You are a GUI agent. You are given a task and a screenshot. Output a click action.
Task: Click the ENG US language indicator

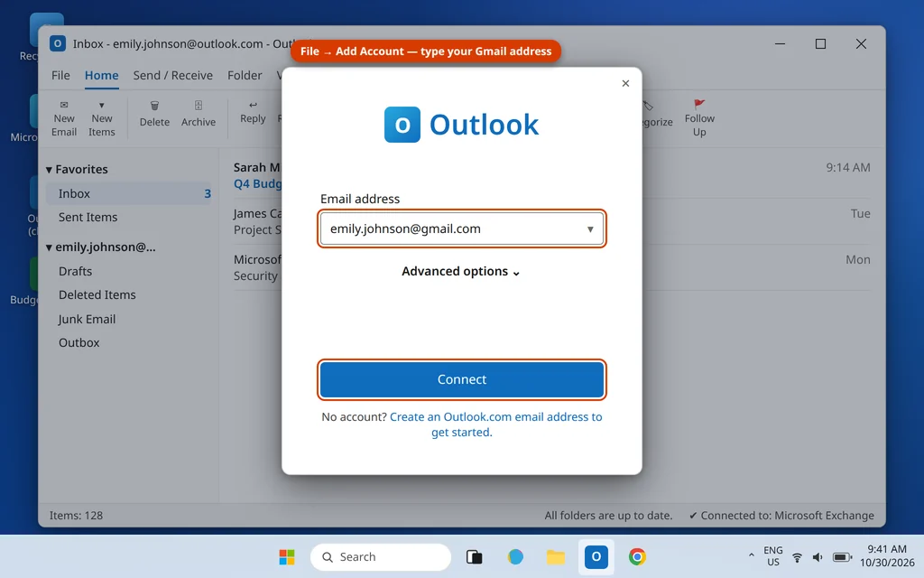point(772,556)
